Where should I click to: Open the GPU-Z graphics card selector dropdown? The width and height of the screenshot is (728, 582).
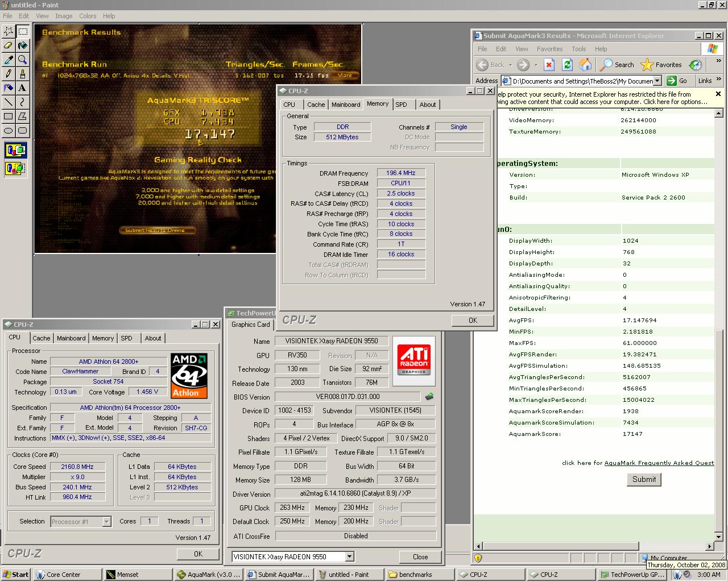(349, 556)
